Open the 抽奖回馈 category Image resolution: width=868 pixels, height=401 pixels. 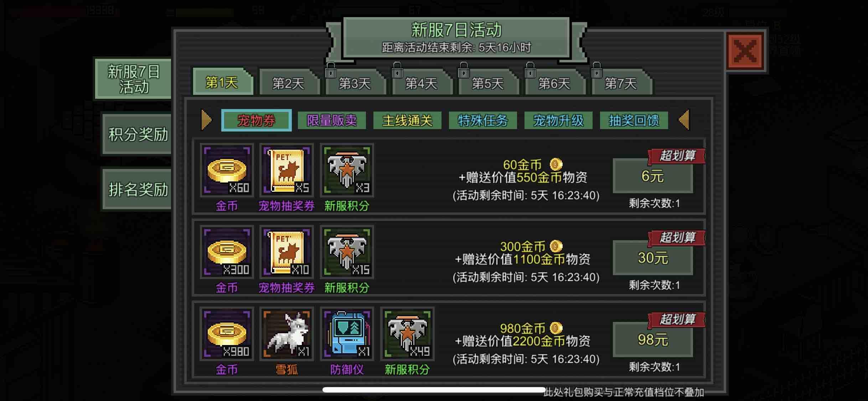click(x=634, y=120)
